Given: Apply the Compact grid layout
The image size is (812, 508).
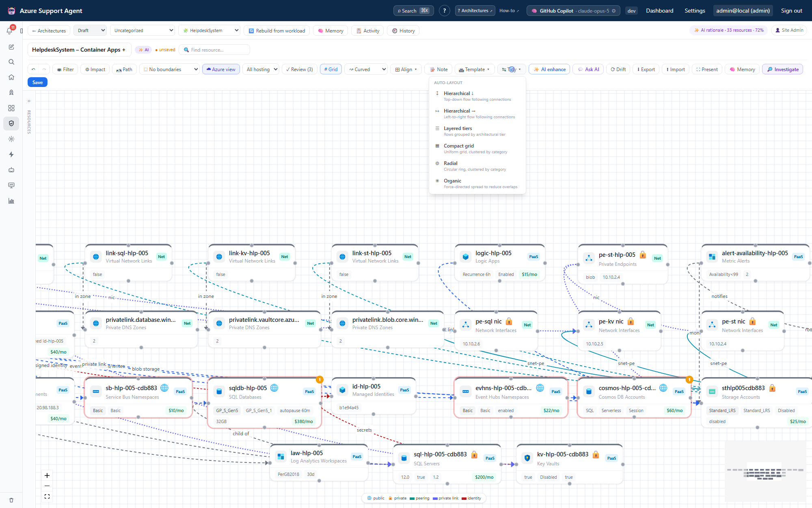Looking at the screenshot, I should pyautogui.click(x=477, y=148).
